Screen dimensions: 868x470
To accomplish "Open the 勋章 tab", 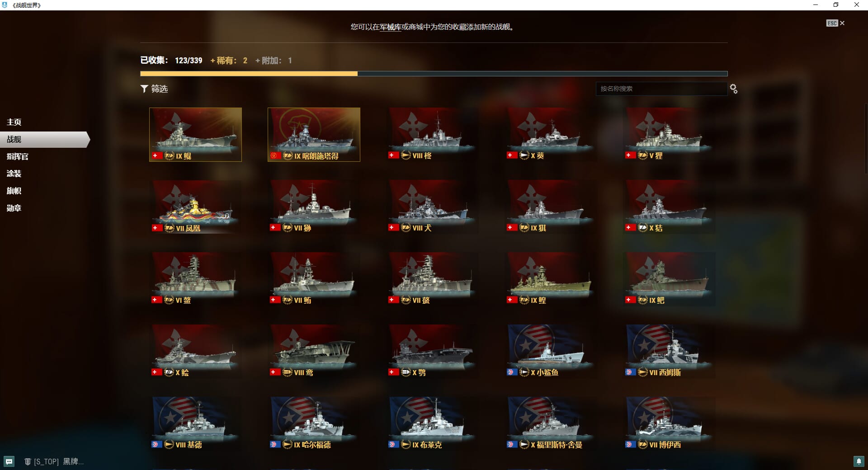I will coord(14,208).
